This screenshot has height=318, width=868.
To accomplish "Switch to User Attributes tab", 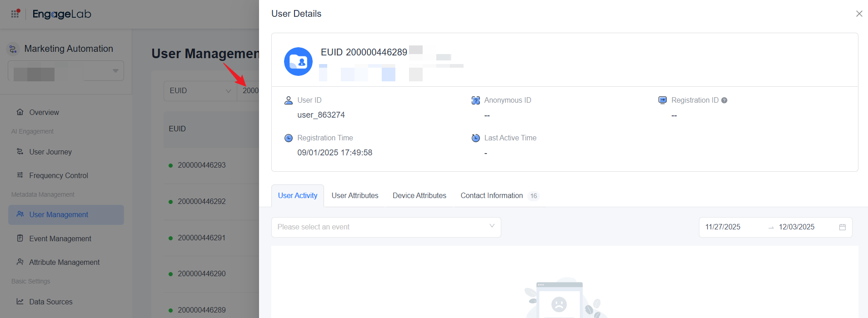I will pos(355,196).
